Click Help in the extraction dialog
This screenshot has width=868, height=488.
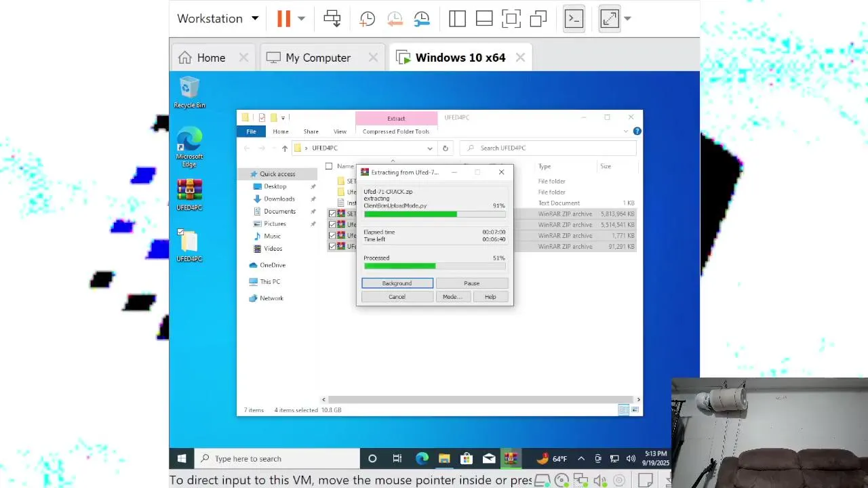(490, 297)
